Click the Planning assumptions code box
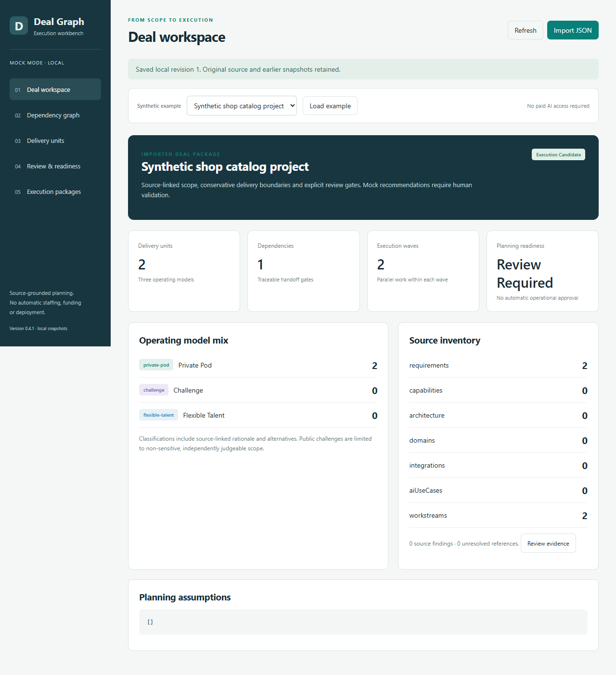The height and width of the screenshot is (675, 616). pos(363,622)
